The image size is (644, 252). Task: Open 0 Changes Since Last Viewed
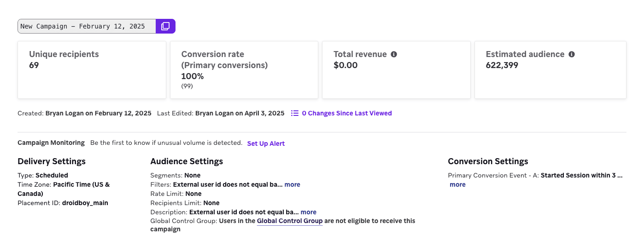click(x=346, y=113)
